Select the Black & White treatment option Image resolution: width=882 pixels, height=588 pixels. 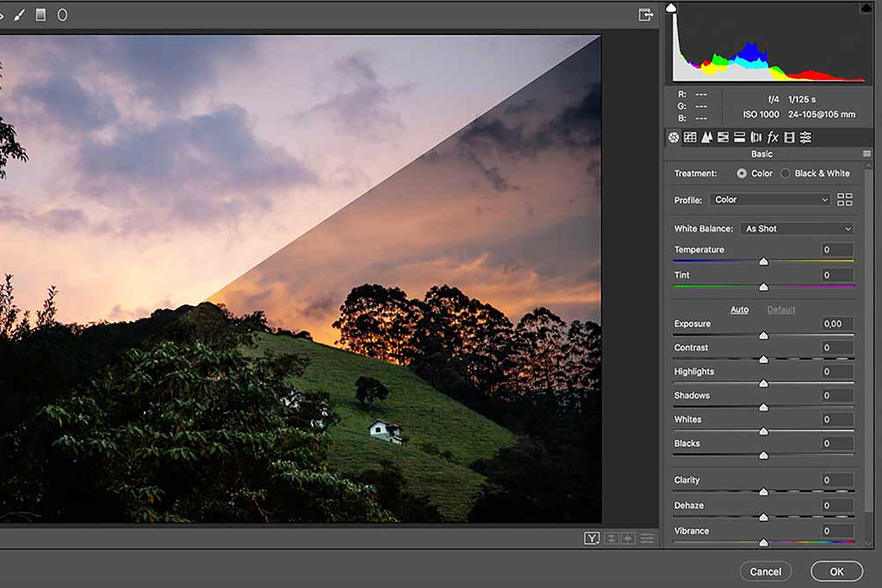point(785,174)
